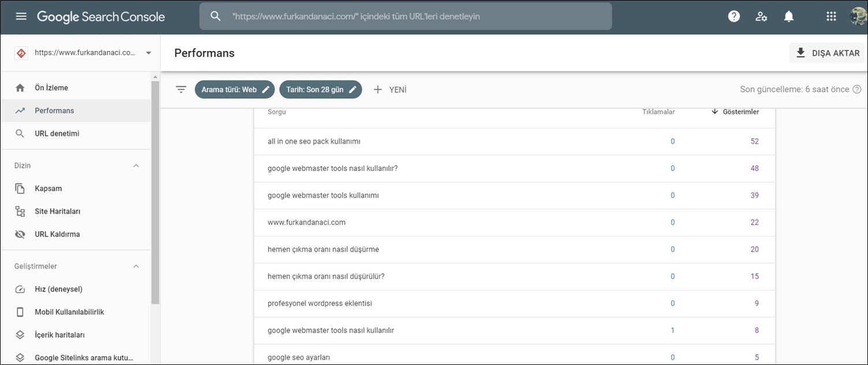Click the Performans trend icon

tap(20, 110)
